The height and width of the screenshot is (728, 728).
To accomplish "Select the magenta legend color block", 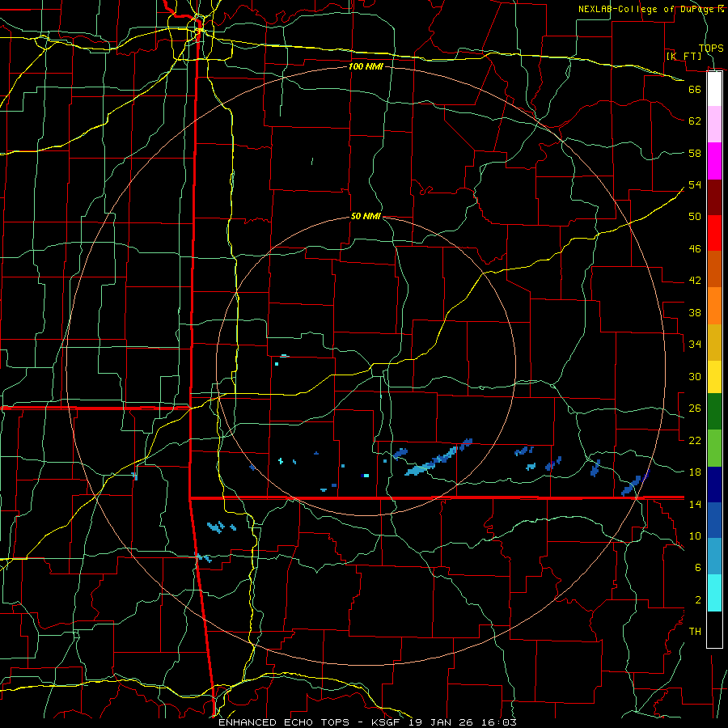I will [x=714, y=161].
